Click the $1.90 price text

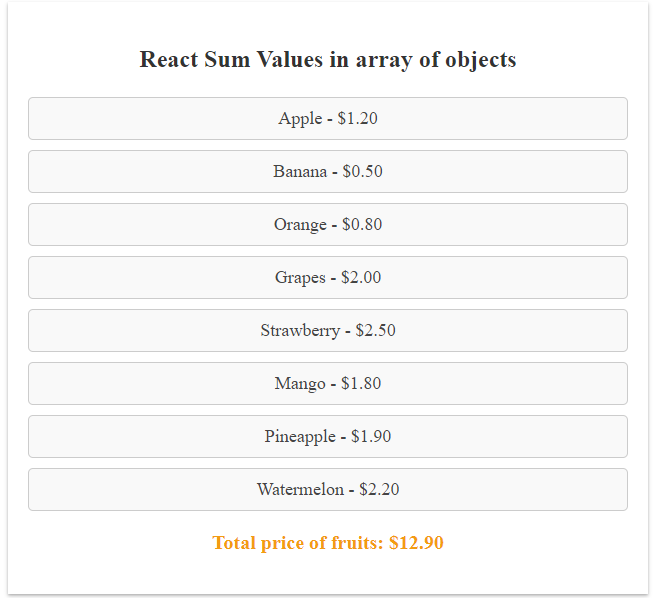coord(370,436)
